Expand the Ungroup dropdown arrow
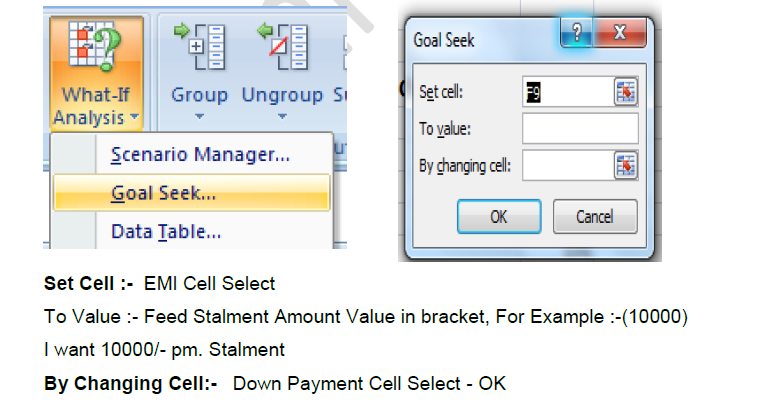Screen dimensions: 773x419 [x=283, y=116]
